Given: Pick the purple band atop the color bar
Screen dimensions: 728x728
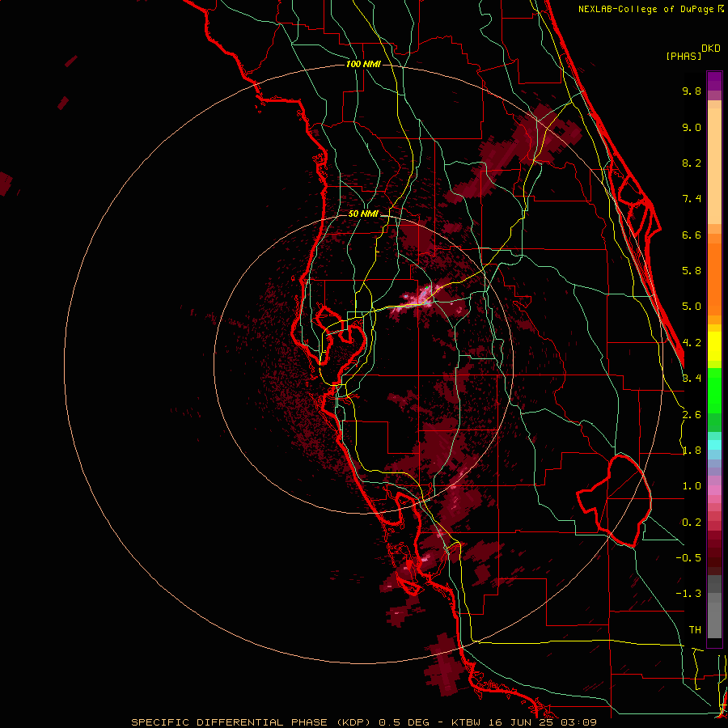Looking at the screenshot, I should pos(714,81).
